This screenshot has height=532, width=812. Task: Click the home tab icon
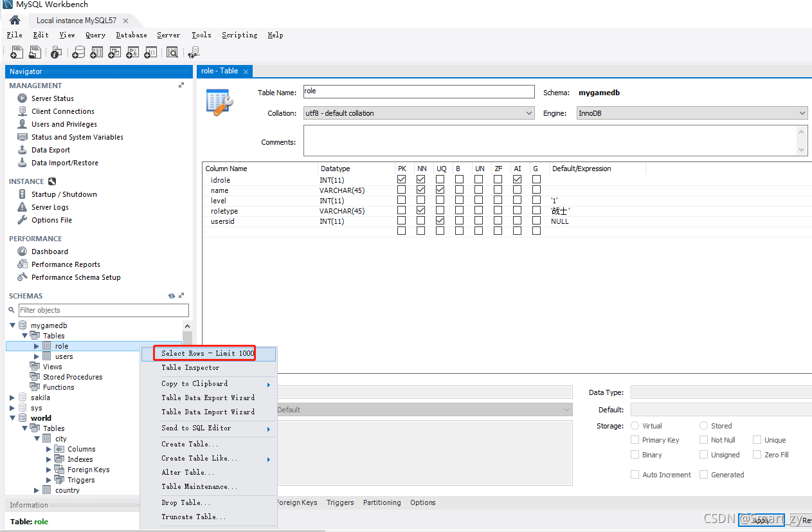coord(15,20)
